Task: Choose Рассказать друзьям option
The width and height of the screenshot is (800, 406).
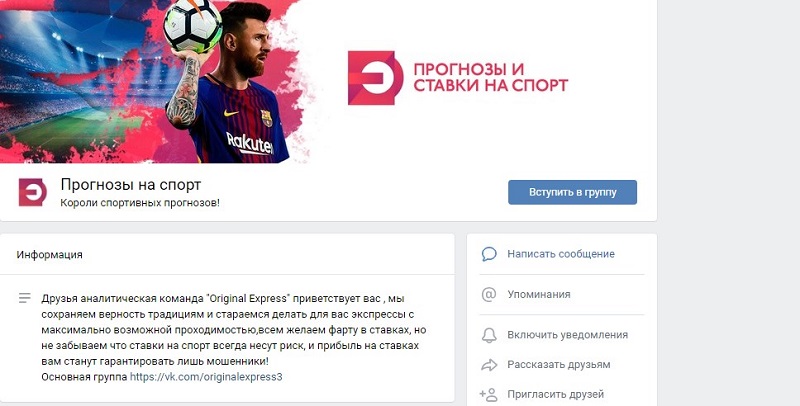Action: pyautogui.click(x=559, y=365)
